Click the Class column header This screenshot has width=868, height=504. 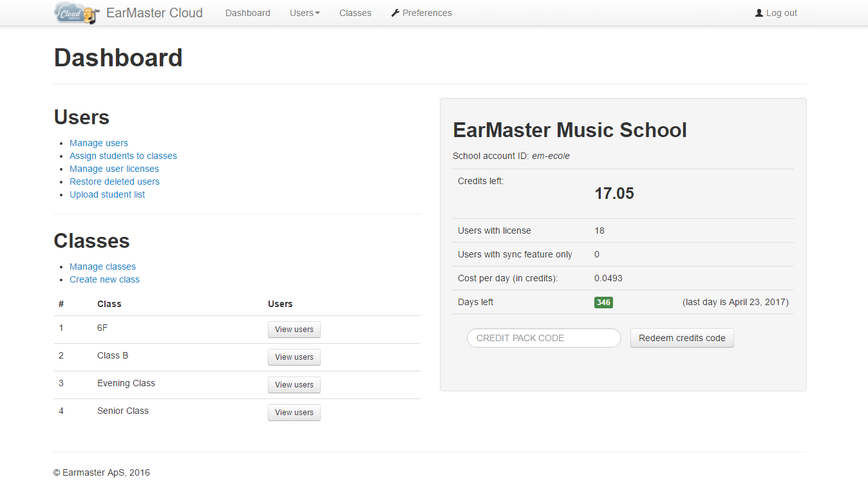[x=109, y=304]
